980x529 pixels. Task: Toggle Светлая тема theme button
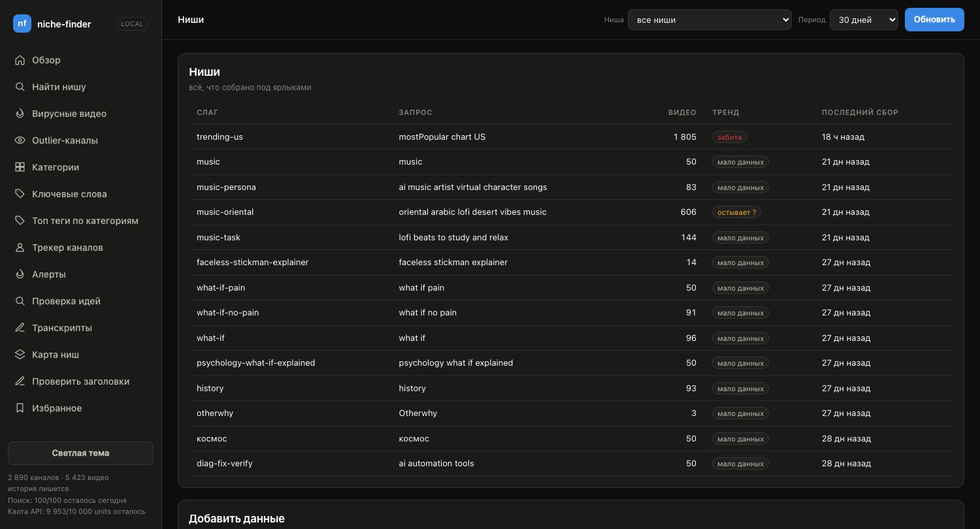pos(80,453)
